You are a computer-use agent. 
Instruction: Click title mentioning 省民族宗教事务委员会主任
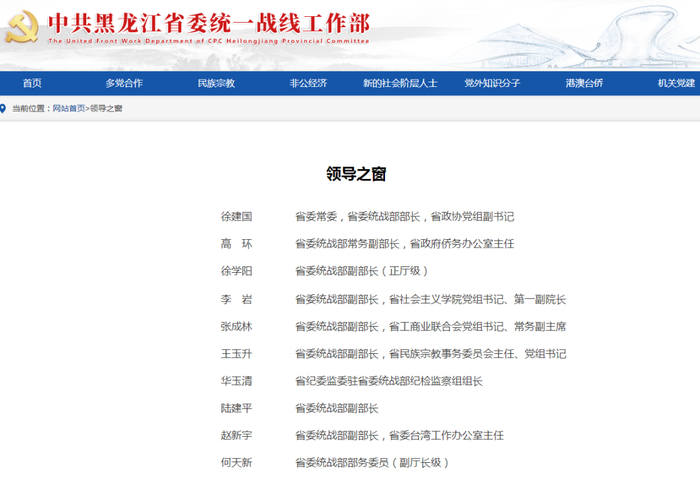tap(431, 354)
